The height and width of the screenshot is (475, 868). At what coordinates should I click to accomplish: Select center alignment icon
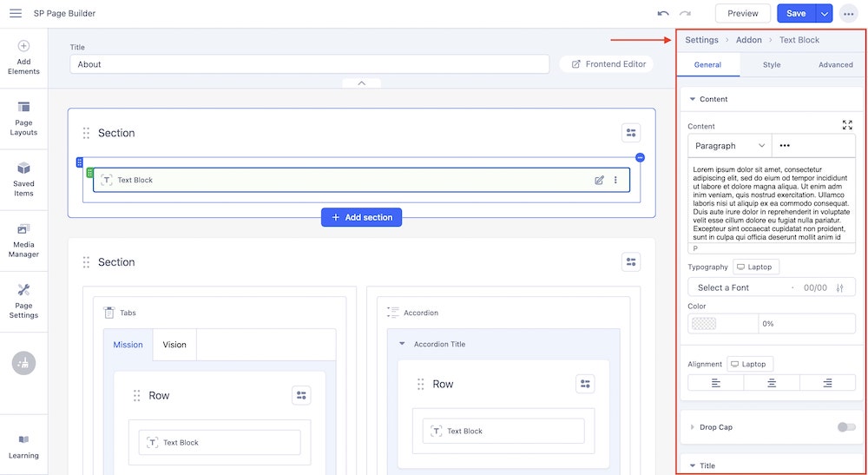(x=771, y=383)
